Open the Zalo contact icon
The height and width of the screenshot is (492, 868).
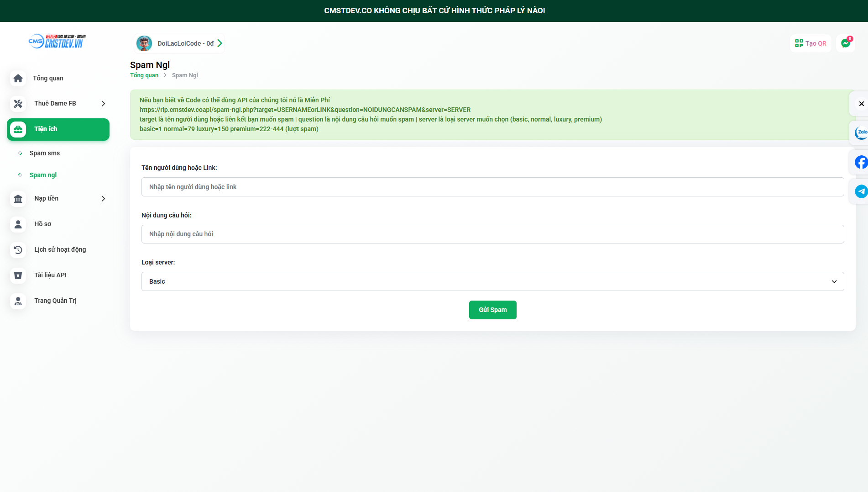pyautogui.click(x=861, y=132)
